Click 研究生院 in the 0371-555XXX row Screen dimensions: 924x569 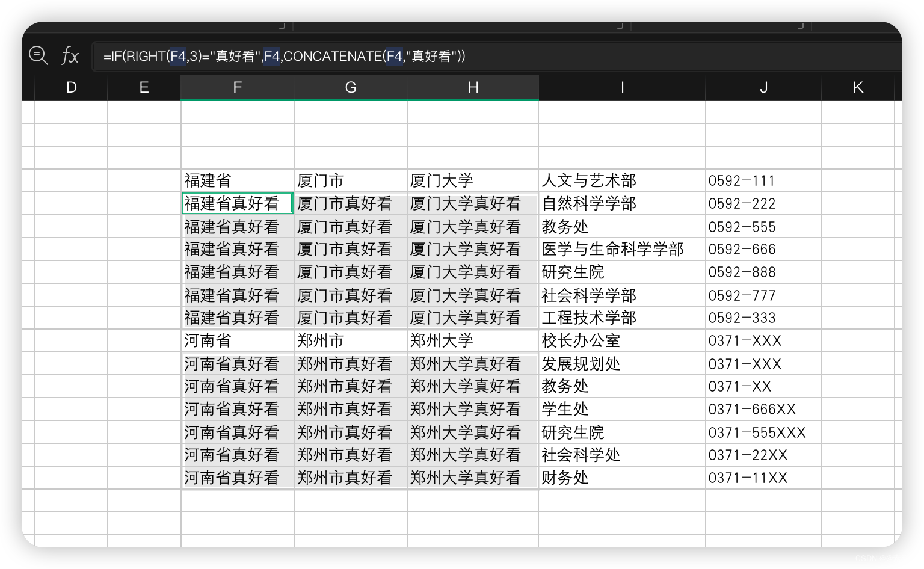[x=622, y=432]
